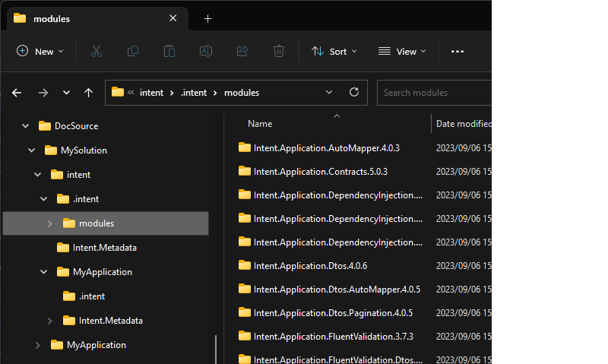Collapse the first MyApplication tree node
Image resolution: width=608 pixels, height=364 pixels.
coord(44,272)
